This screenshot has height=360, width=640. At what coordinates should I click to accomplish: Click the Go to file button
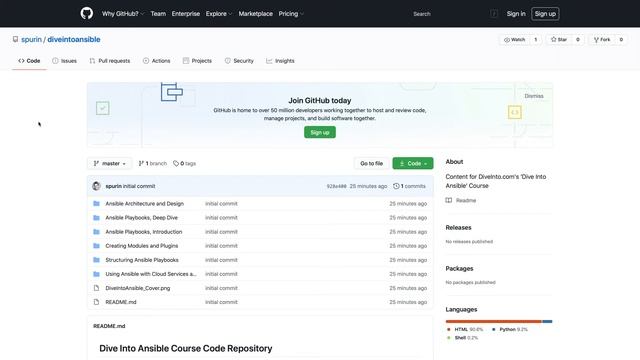[371, 163]
